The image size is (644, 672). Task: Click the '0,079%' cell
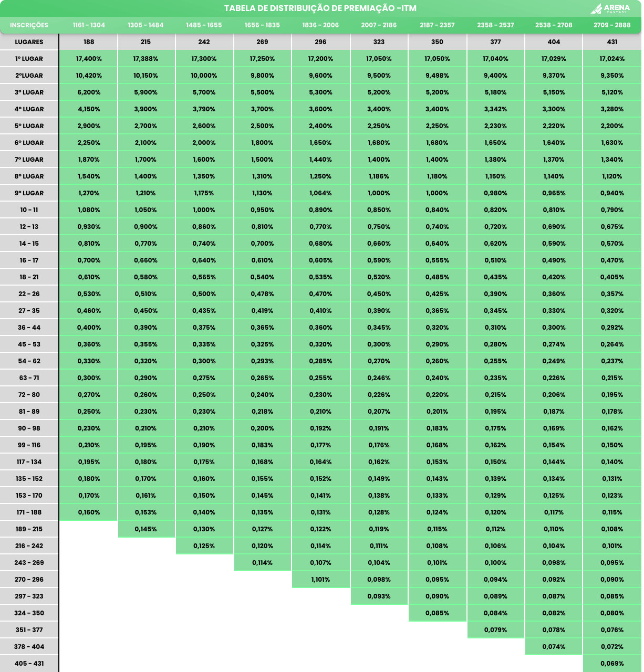pos(495,630)
